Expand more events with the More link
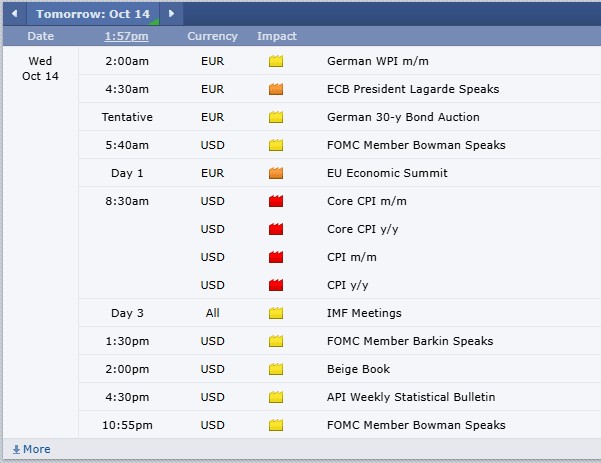The height and width of the screenshot is (463, 601). click(x=31, y=449)
